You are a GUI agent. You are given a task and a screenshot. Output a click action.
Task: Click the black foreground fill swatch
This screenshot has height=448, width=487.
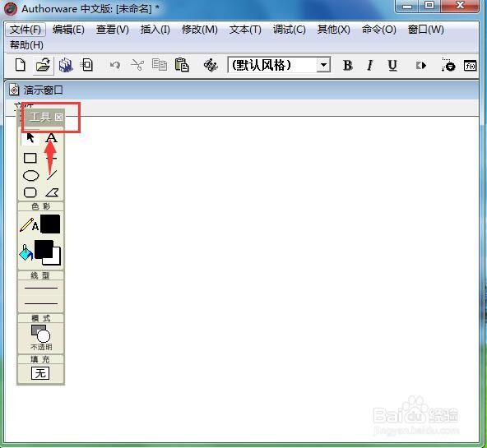click(x=44, y=249)
